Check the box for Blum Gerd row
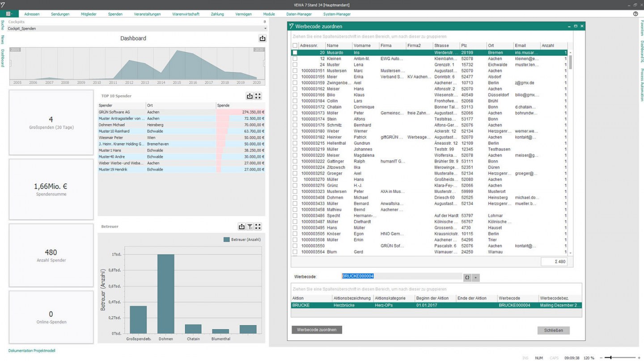The width and height of the screenshot is (644, 361). click(x=295, y=252)
